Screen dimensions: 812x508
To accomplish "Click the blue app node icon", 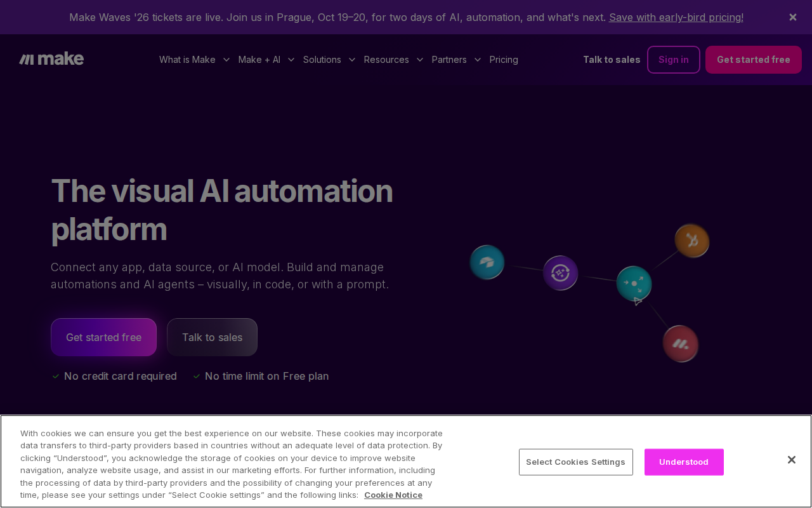I will coord(487,262).
